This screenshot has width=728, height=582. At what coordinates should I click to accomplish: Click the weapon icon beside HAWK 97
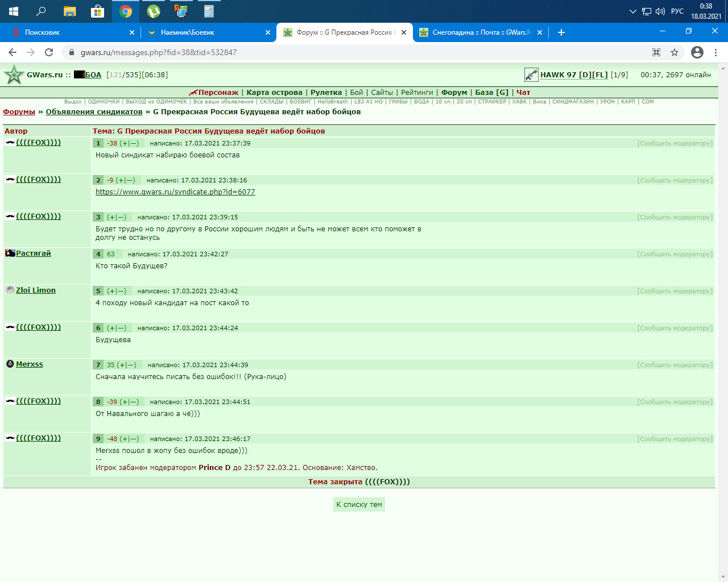point(531,74)
